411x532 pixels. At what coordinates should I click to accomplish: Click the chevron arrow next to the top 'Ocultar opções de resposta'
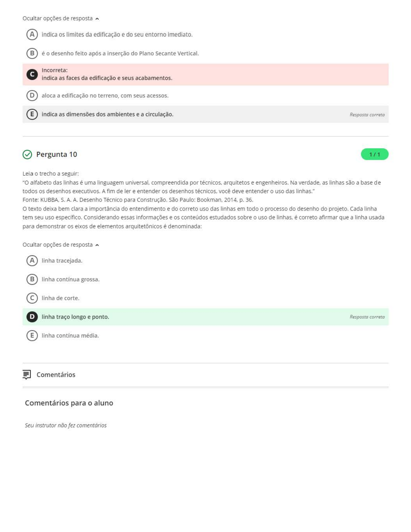pyautogui.click(x=97, y=19)
